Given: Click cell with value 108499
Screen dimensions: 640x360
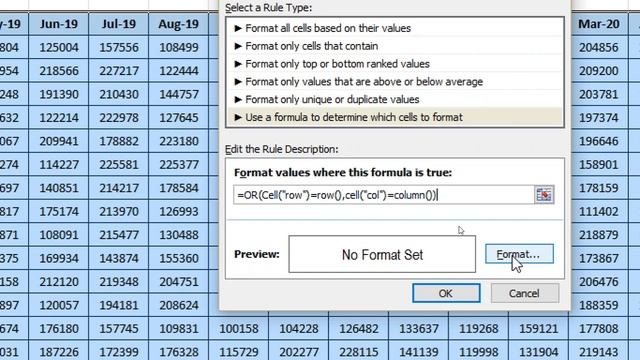Looking at the screenshot, I should point(179,47).
